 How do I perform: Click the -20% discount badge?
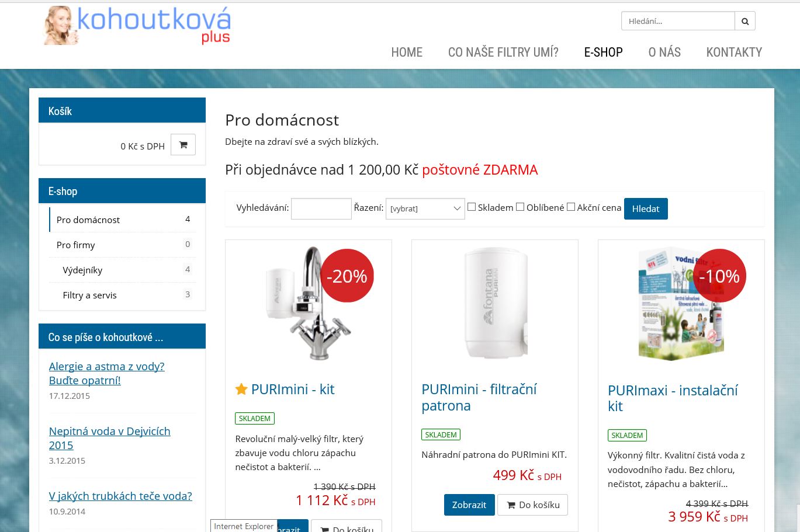click(347, 276)
